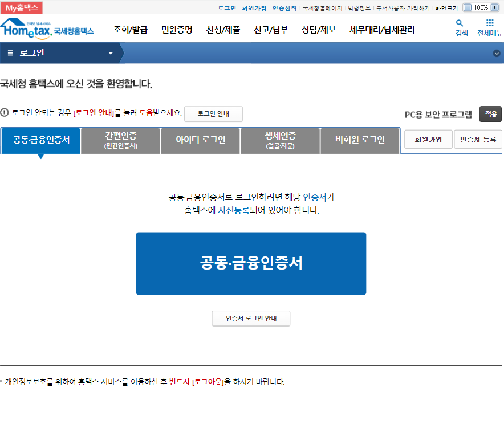
Task: Open the 검색 search icon
Action: pos(462,27)
